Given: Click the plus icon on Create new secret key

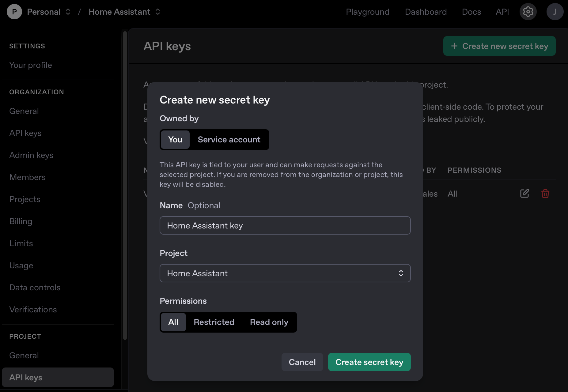Looking at the screenshot, I should click(x=454, y=46).
